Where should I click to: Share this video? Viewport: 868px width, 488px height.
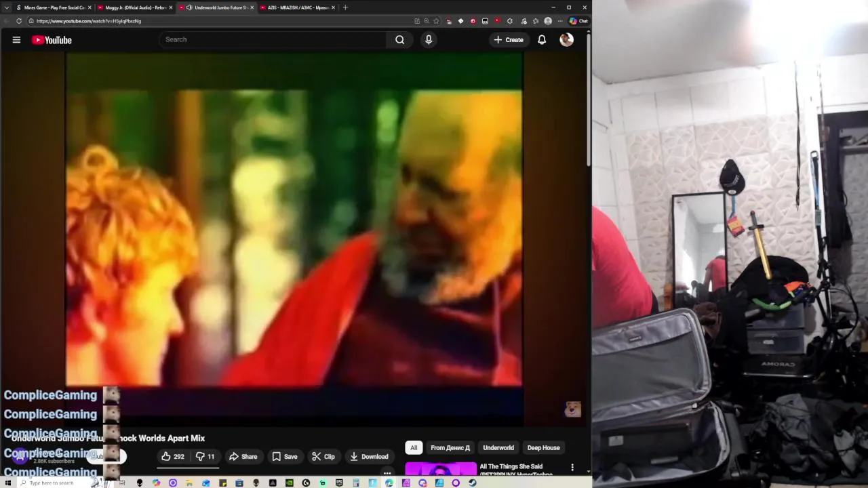pos(243,456)
